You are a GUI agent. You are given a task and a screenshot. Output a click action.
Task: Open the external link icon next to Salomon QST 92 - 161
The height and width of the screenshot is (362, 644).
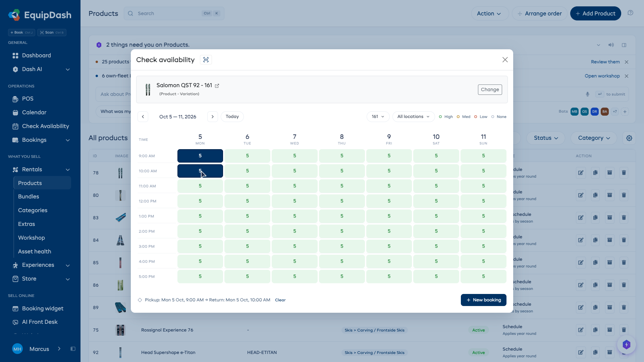pyautogui.click(x=217, y=86)
